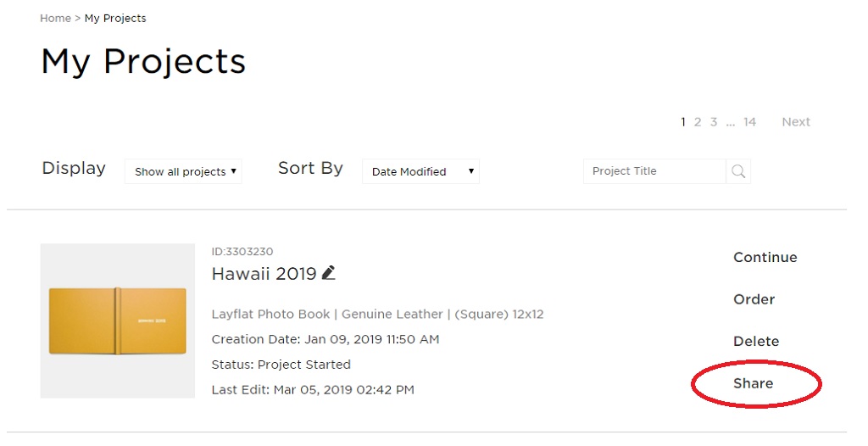Click the Project Title search field
The height and width of the screenshot is (446, 868).
[x=654, y=171]
